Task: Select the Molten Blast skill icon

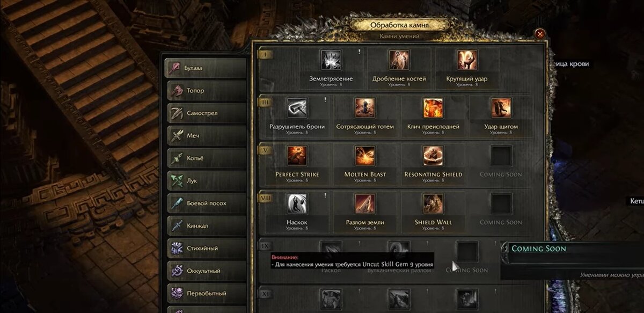Action: [365, 156]
